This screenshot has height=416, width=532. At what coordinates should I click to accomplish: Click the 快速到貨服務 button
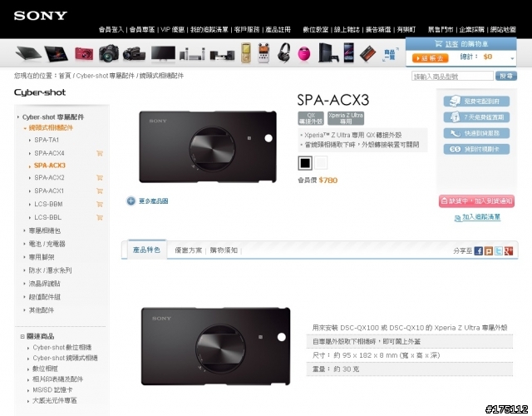click(x=476, y=133)
